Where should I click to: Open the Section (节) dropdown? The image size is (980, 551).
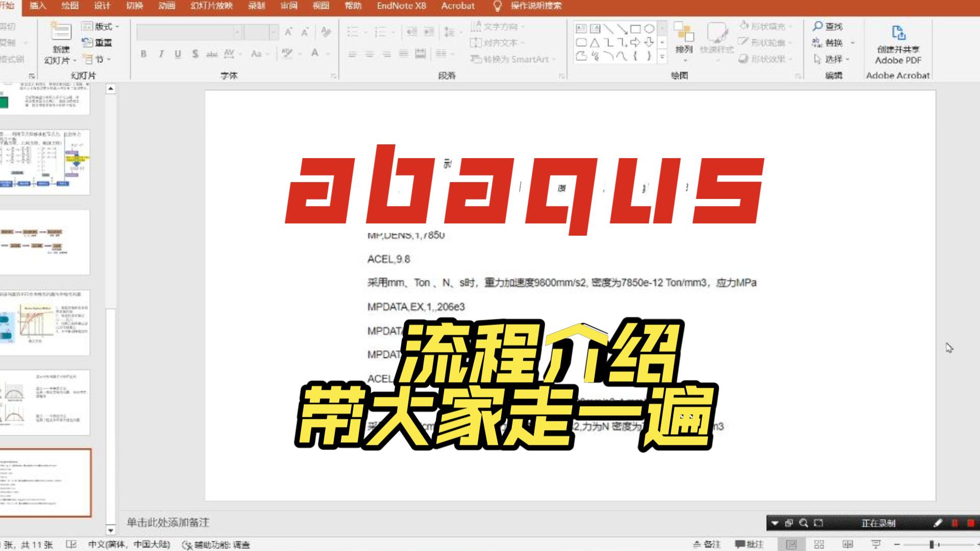point(97,60)
